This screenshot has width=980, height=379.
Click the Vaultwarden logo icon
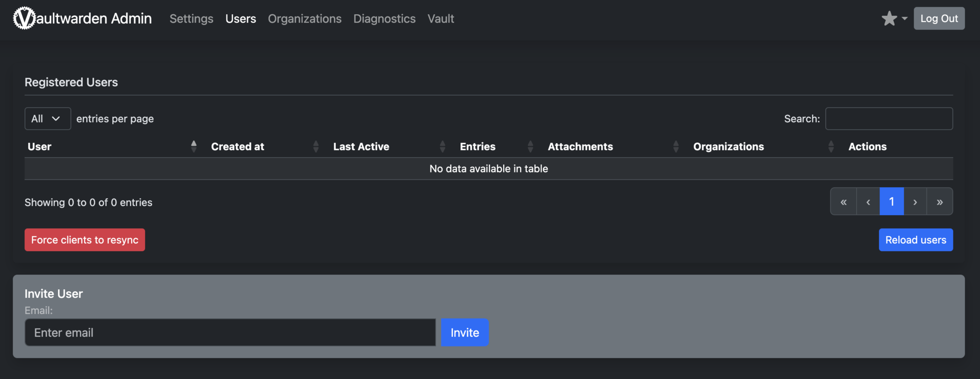click(x=24, y=18)
